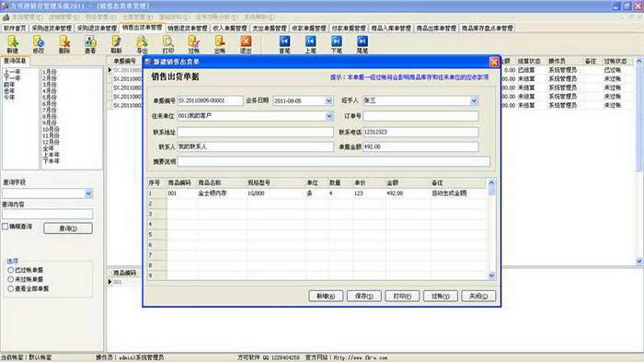The height and width of the screenshot is (362, 644).
Task: Switch to the 商品库存盘点单管理 tab
Action: pyautogui.click(x=487, y=29)
